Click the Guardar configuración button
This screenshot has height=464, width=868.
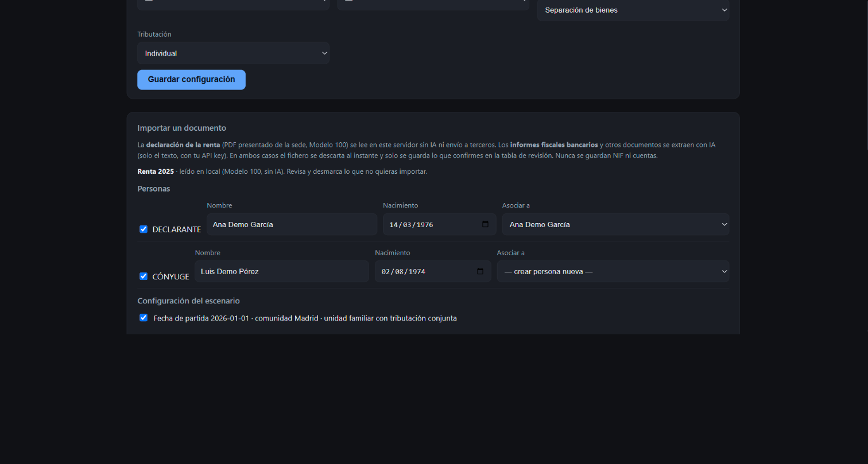point(191,80)
